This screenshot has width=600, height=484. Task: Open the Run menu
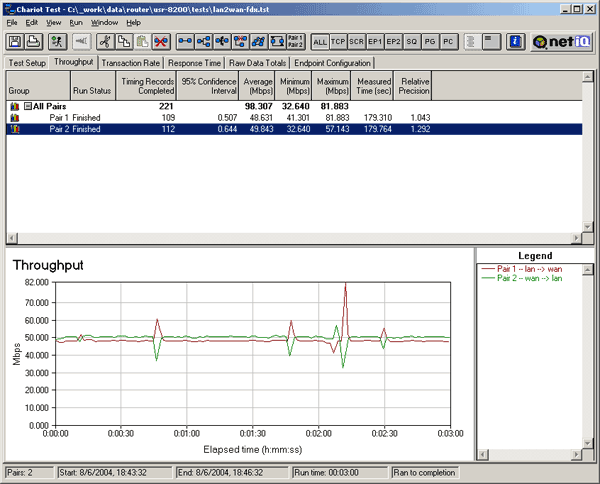tap(76, 23)
